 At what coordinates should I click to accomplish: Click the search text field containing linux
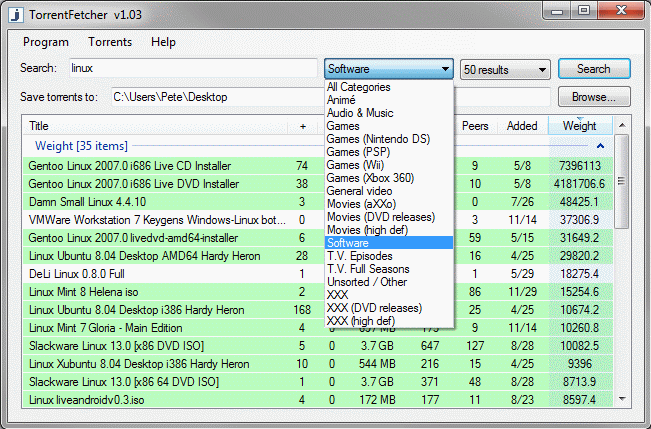tap(190, 69)
